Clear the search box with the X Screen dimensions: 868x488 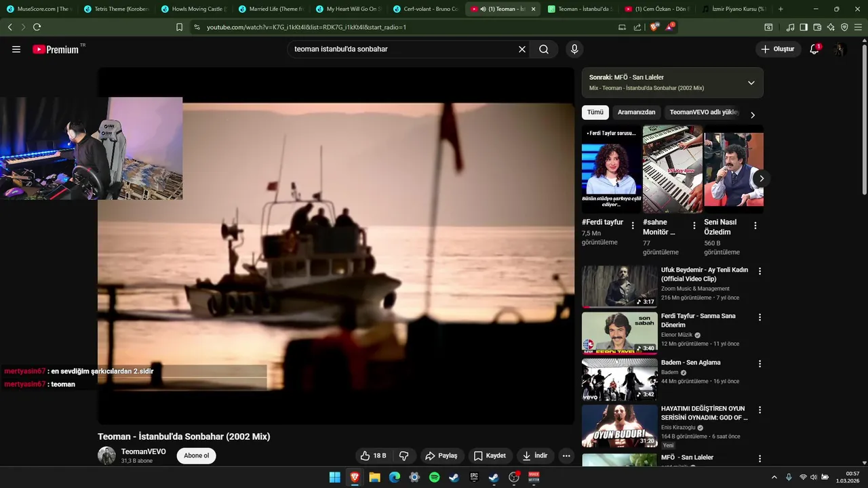(522, 49)
